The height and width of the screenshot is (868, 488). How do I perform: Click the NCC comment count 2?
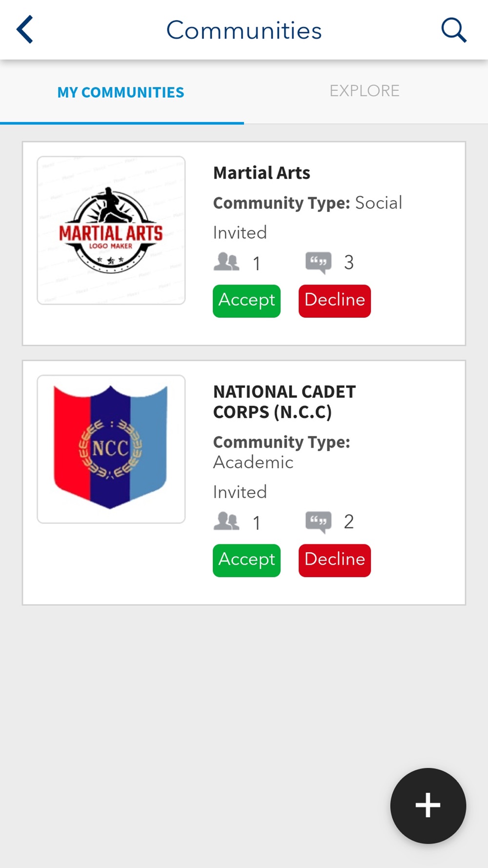348,522
